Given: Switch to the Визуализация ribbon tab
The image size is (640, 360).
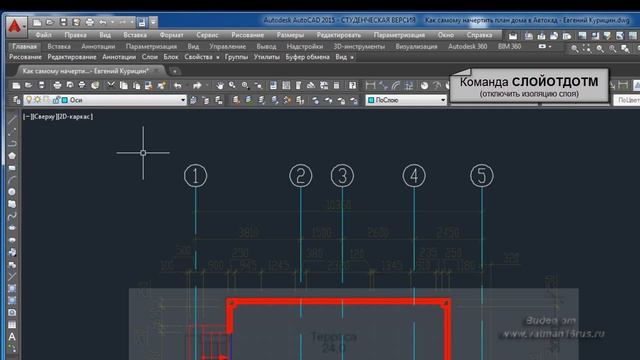Looking at the screenshot, I should (x=416, y=47).
